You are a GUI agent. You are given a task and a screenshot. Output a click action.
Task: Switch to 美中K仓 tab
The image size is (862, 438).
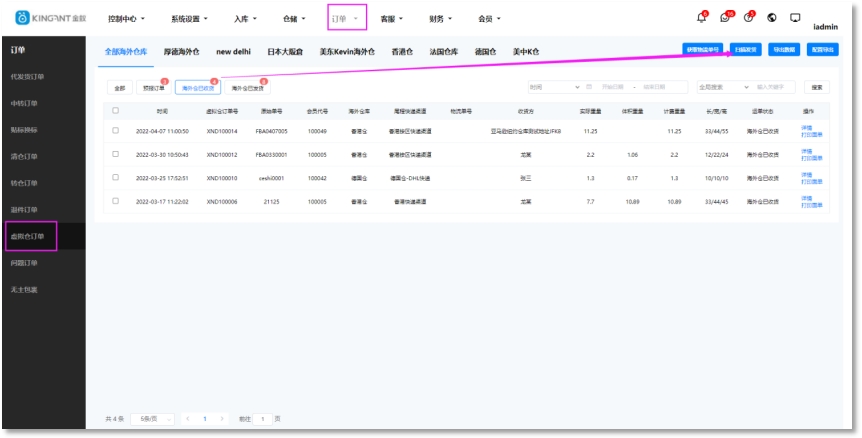526,52
